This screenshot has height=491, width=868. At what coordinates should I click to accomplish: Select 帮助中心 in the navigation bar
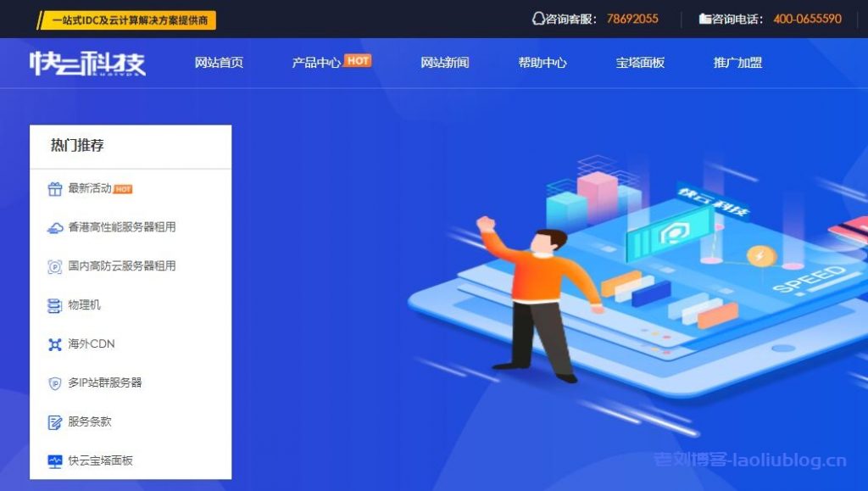point(542,63)
